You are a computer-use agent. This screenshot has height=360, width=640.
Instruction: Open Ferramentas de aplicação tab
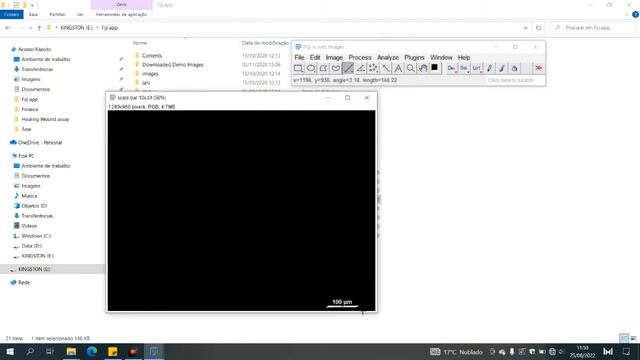click(x=121, y=14)
